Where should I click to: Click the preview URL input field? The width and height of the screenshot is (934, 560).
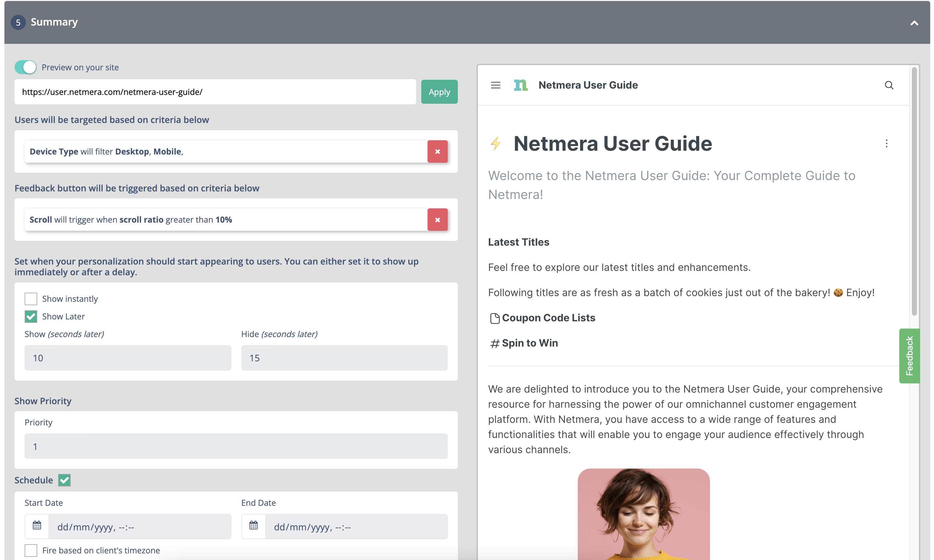[215, 92]
